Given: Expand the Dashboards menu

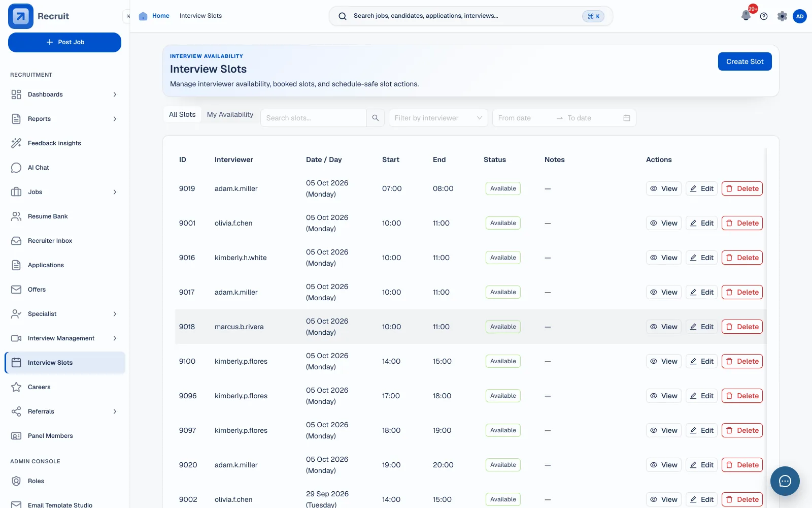Looking at the screenshot, I should (x=64, y=94).
